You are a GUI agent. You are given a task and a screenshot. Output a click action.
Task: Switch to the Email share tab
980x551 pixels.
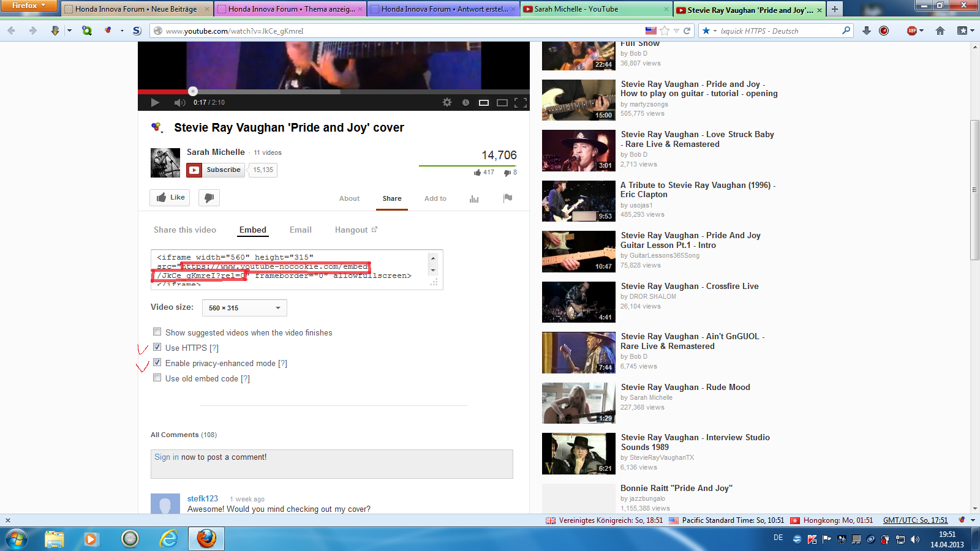(x=300, y=230)
